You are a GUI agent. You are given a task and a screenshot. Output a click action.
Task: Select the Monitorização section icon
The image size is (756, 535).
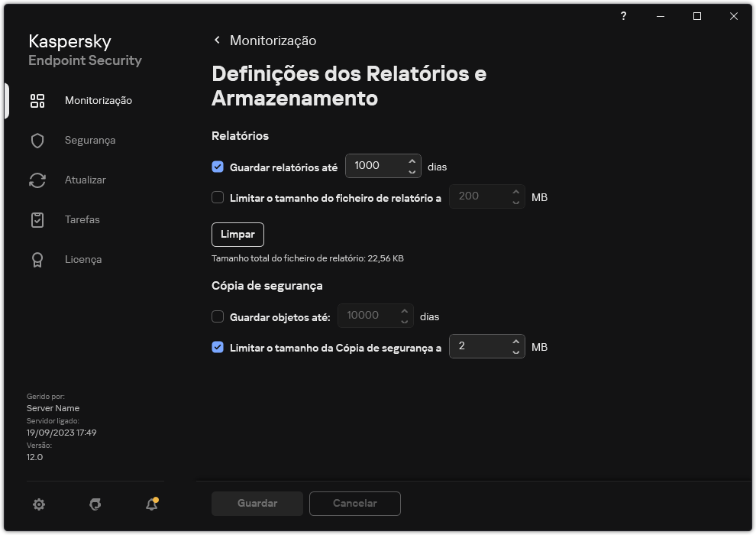pyautogui.click(x=37, y=100)
